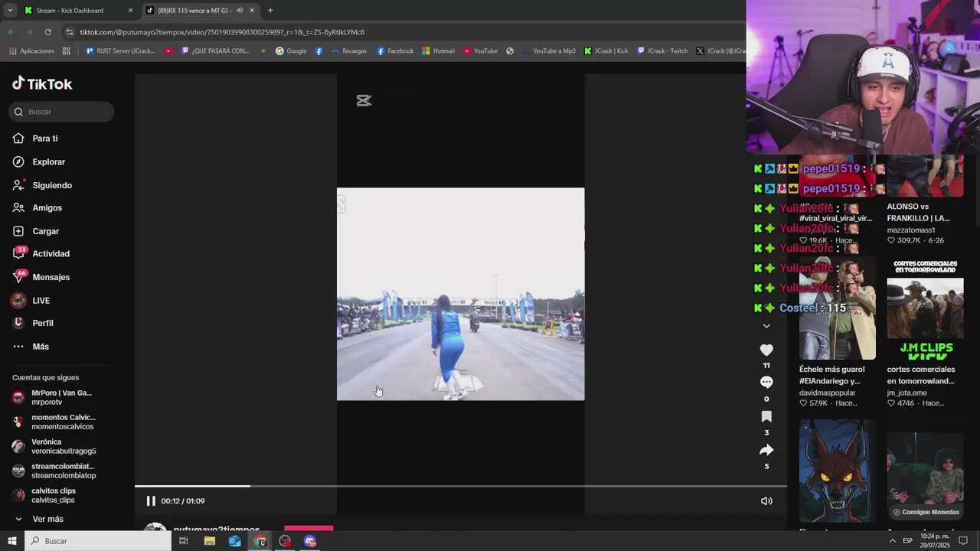Open Task View on taskbar
The image size is (980, 551).
(x=184, y=541)
